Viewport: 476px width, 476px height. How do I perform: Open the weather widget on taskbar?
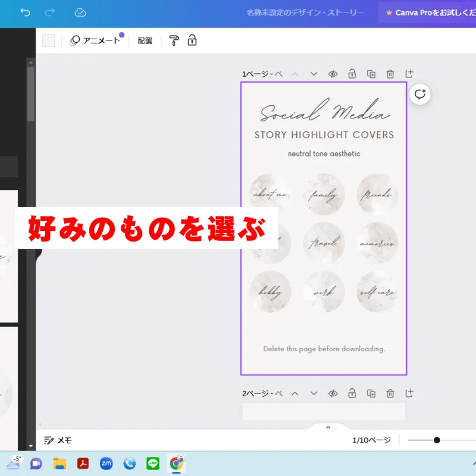[x=13, y=464]
